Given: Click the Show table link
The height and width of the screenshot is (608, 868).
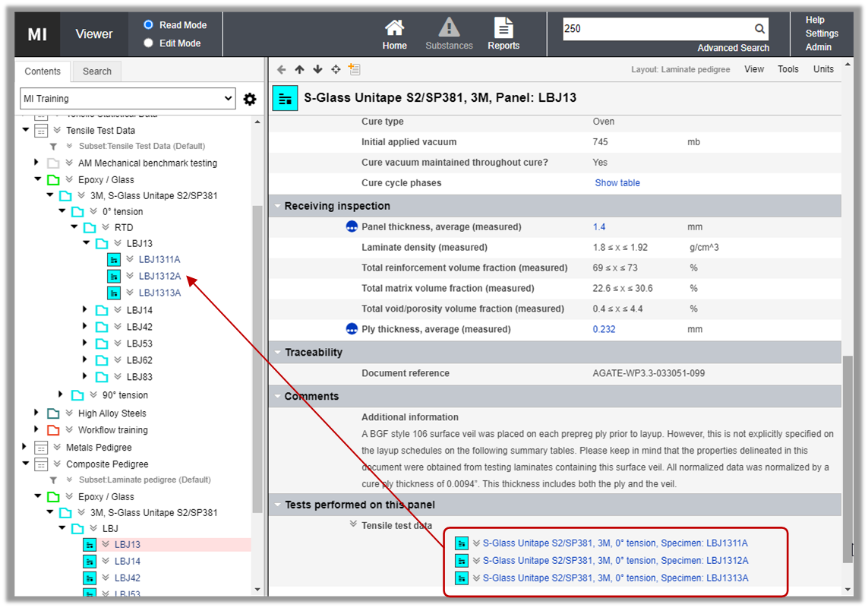Looking at the screenshot, I should (x=617, y=183).
